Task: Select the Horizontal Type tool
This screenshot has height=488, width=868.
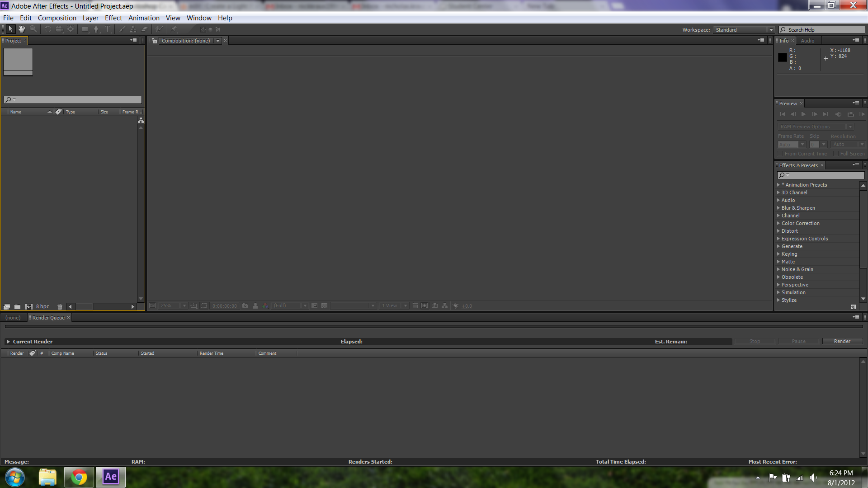Action: tap(108, 29)
